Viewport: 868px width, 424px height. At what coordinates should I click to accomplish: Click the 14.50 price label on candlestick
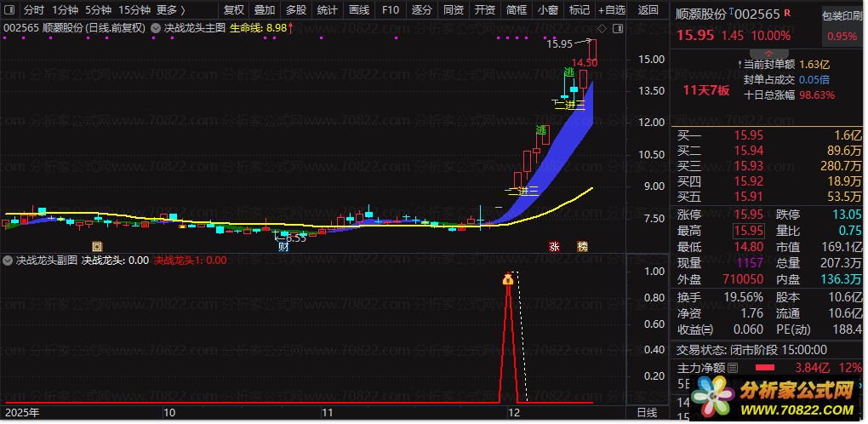pos(585,62)
